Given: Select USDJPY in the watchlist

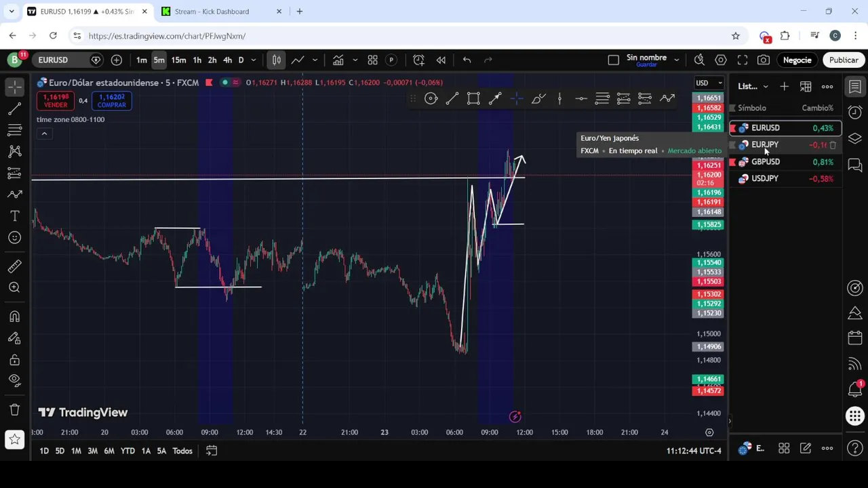Looking at the screenshot, I should pos(785,178).
